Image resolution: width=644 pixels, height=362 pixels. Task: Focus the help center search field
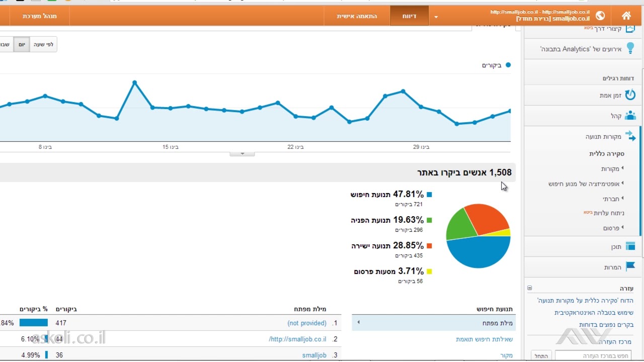click(593, 356)
